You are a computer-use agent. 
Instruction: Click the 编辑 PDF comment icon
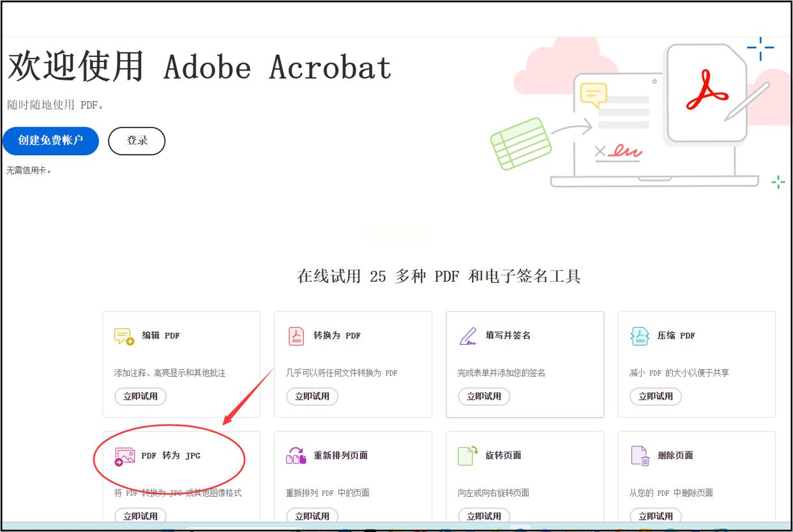[x=124, y=336]
